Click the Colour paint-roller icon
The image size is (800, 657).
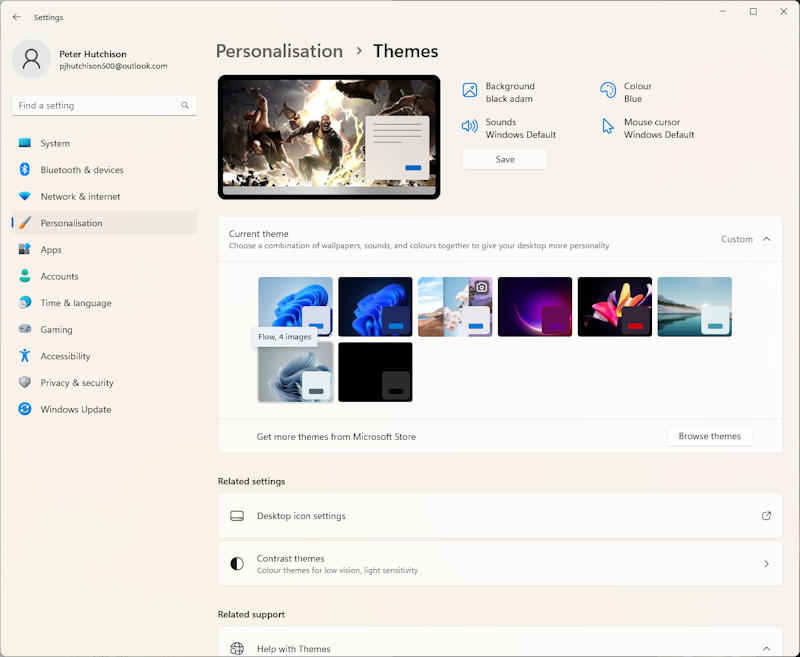607,91
